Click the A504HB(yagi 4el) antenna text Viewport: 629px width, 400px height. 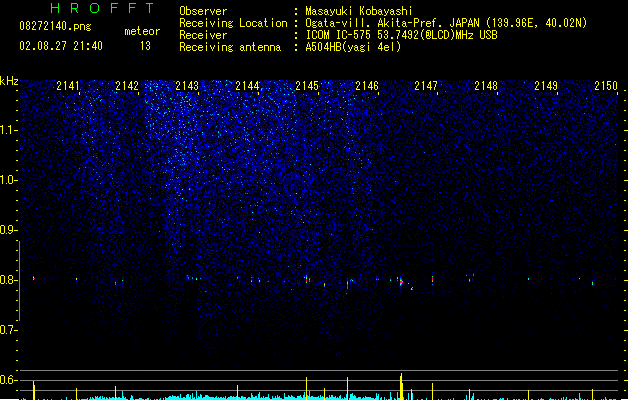pyautogui.click(x=353, y=47)
